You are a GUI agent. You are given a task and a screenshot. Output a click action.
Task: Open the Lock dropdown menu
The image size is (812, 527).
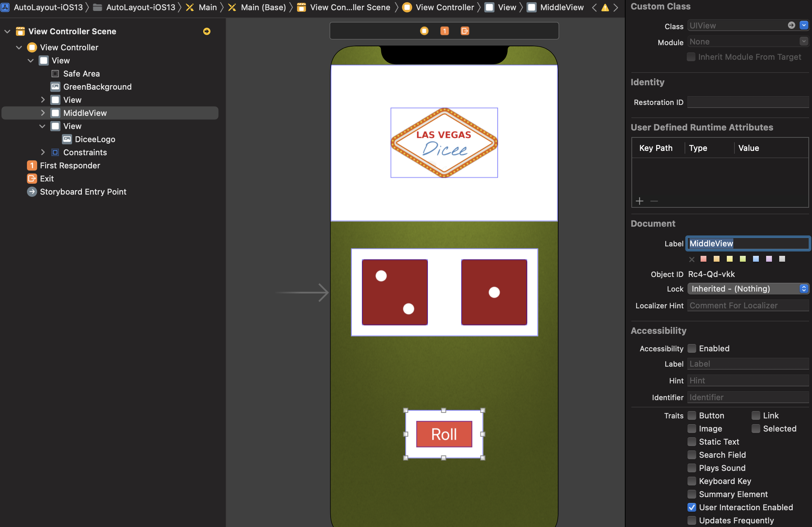748,289
